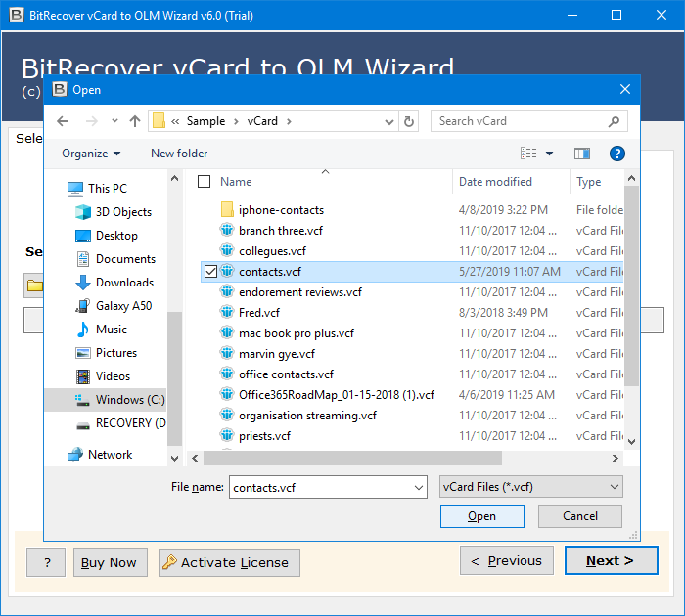Image resolution: width=685 pixels, height=616 pixels.
Task: Select organisation streaming.vcf icon
Action: (227, 415)
